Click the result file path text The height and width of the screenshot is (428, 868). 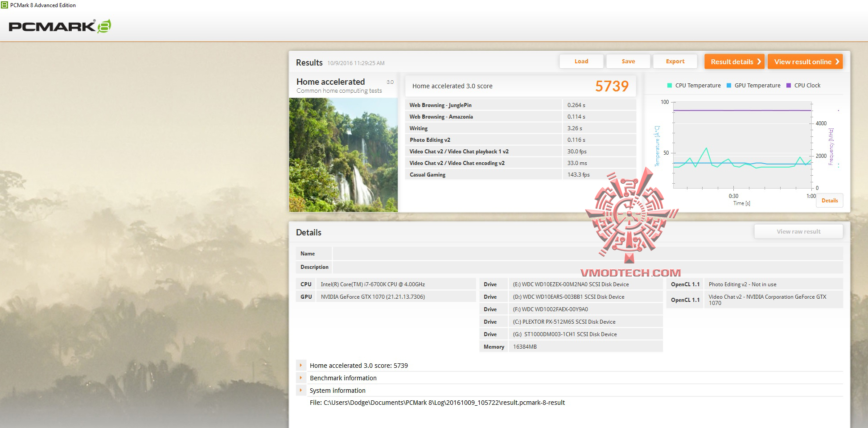click(437, 403)
